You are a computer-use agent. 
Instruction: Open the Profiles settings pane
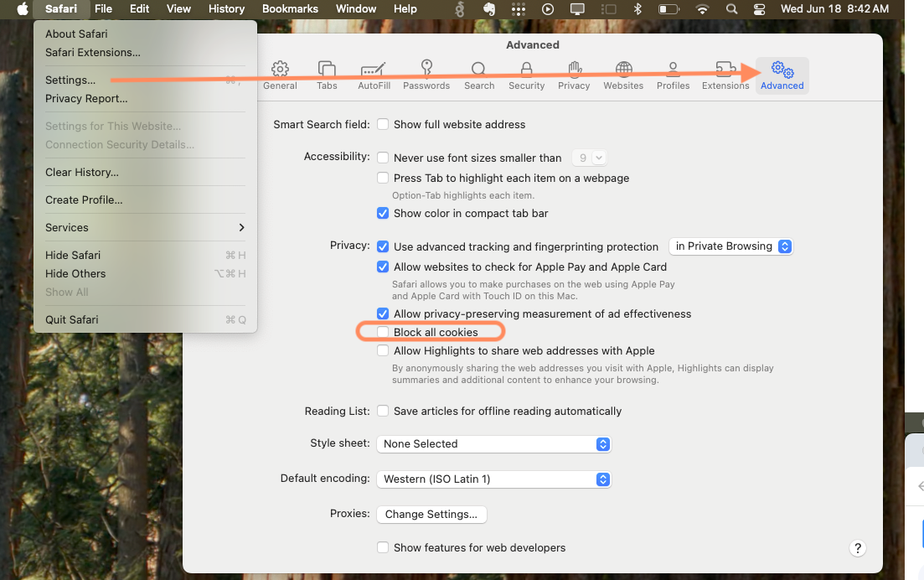point(673,75)
